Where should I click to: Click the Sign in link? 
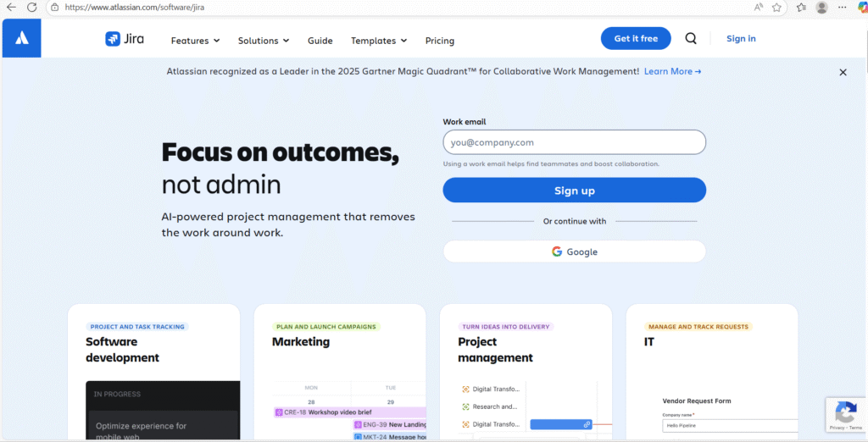(741, 38)
